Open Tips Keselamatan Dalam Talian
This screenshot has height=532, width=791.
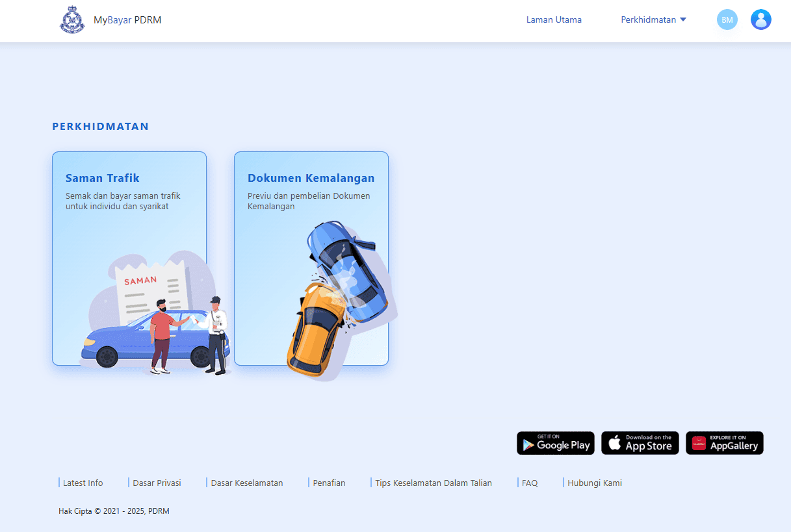pos(433,483)
